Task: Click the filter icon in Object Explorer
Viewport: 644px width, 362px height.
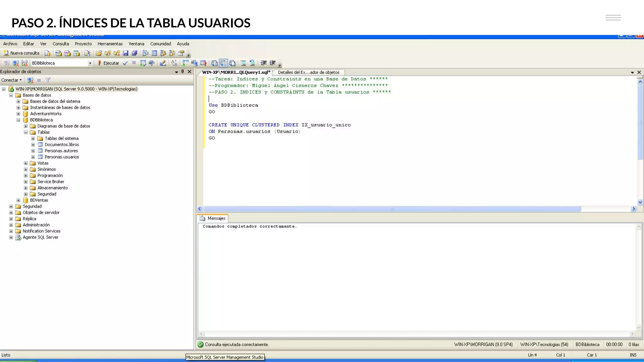Action: click(48, 80)
